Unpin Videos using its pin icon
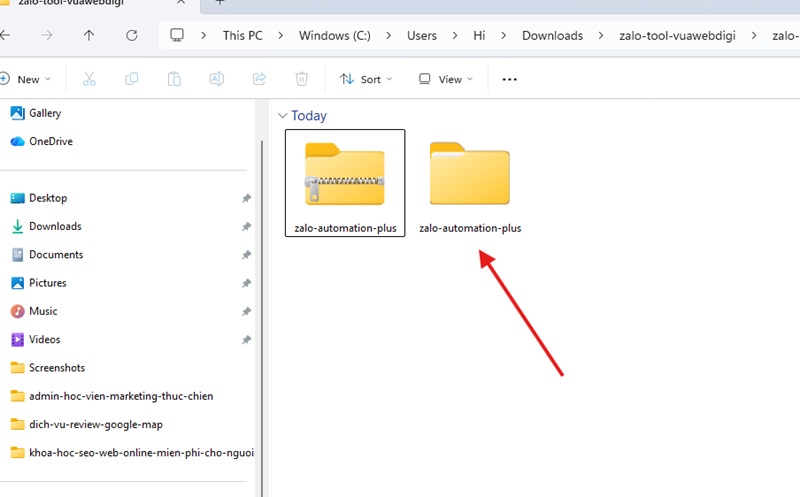 pyautogui.click(x=246, y=339)
